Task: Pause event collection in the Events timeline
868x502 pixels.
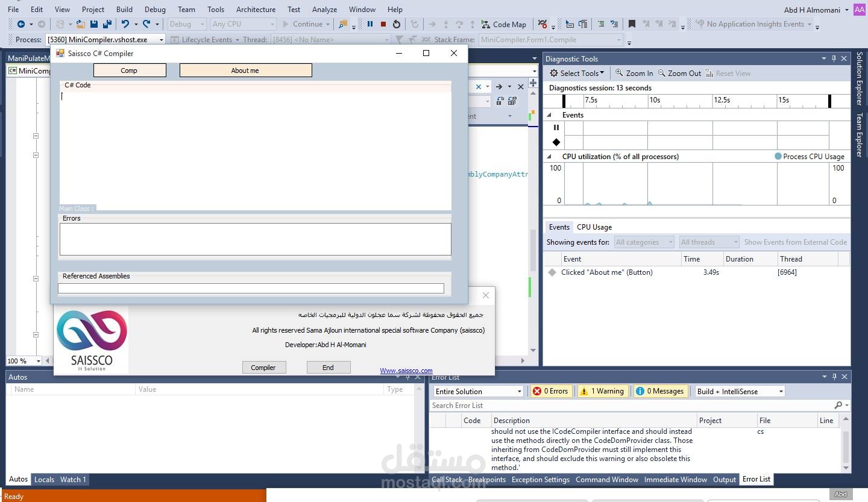Action: click(x=555, y=128)
